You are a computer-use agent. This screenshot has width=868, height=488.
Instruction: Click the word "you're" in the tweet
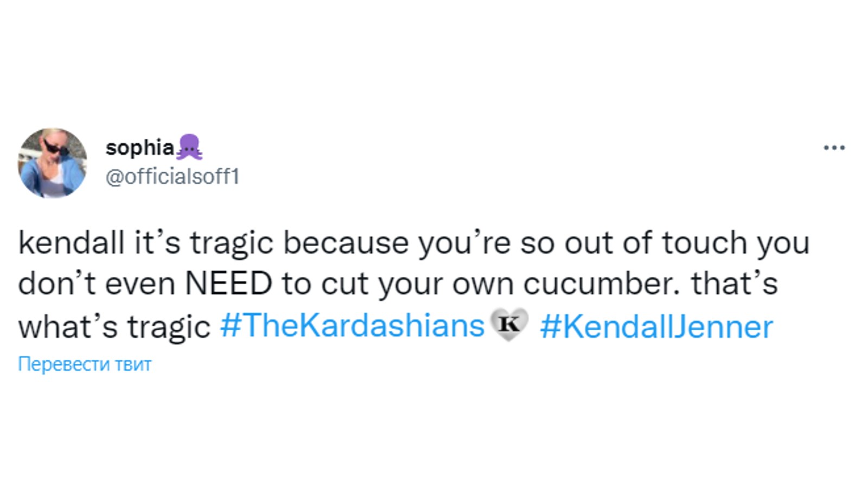(x=464, y=242)
